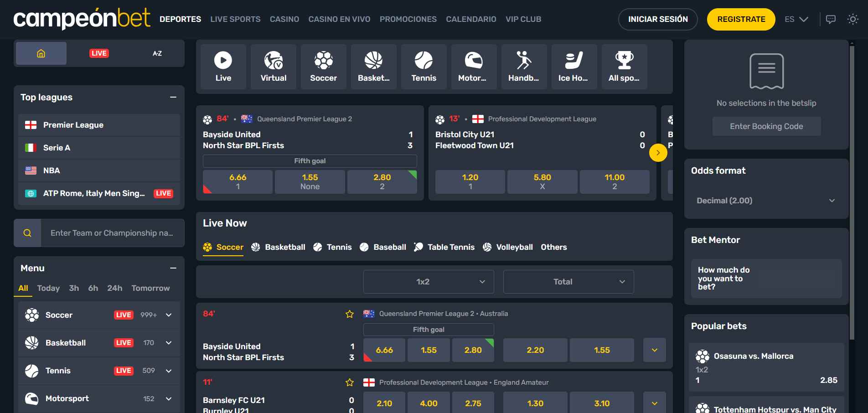Select the Baseball tab under Live Now

[x=382, y=247]
